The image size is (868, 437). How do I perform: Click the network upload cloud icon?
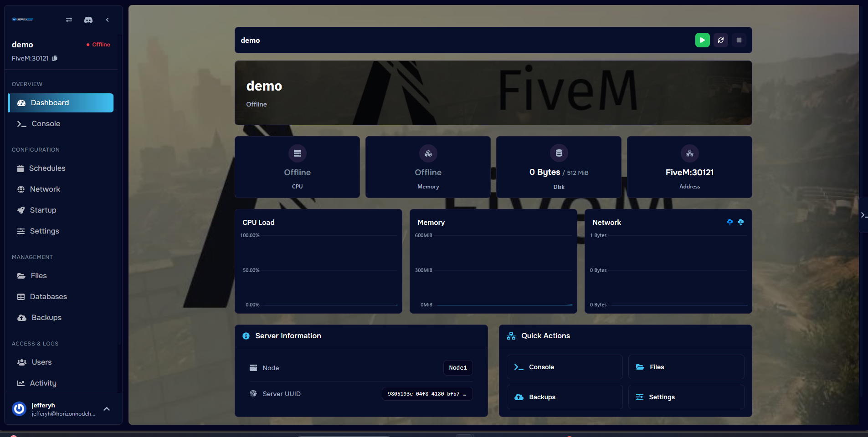click(x=730, y=222)
